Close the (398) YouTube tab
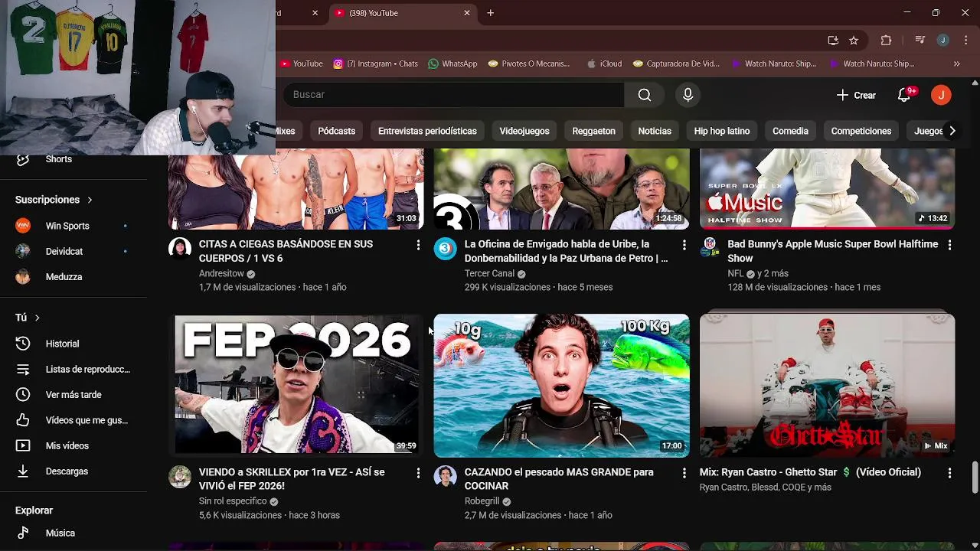The image size is (980, 551). coord(467,13)
